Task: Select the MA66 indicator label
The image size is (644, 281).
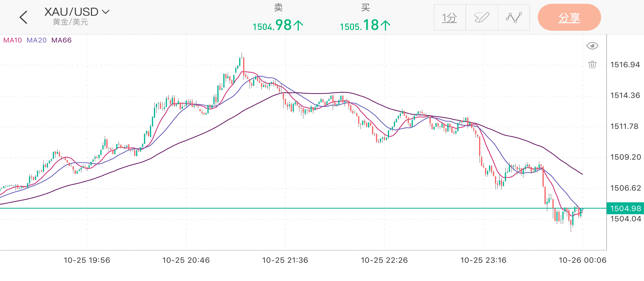Action: click(x=61, y=40)
